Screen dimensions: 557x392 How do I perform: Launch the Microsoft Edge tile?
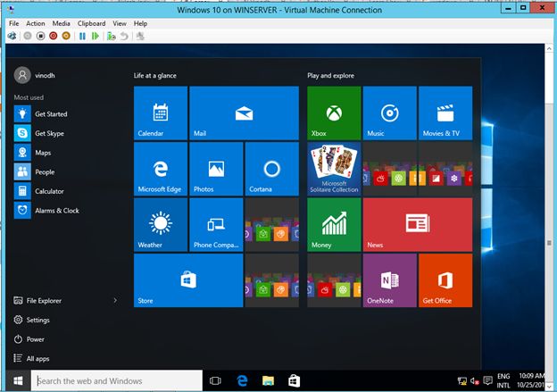161,169
